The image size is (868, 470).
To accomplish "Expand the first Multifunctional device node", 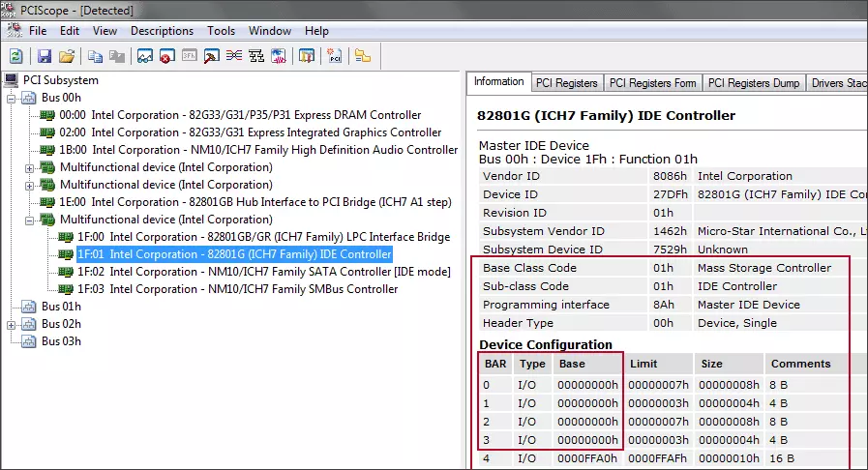I will coord(29,168).
